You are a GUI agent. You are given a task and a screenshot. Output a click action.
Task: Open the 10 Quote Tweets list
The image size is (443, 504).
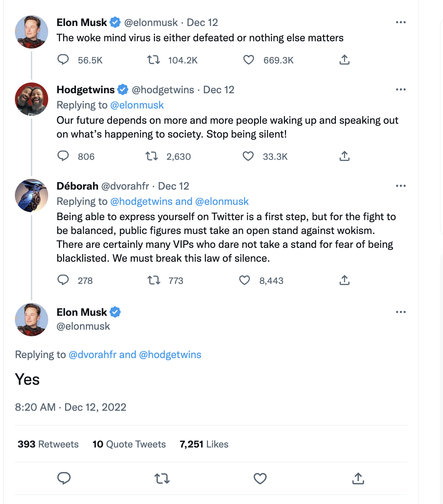[x=129, y=444]
